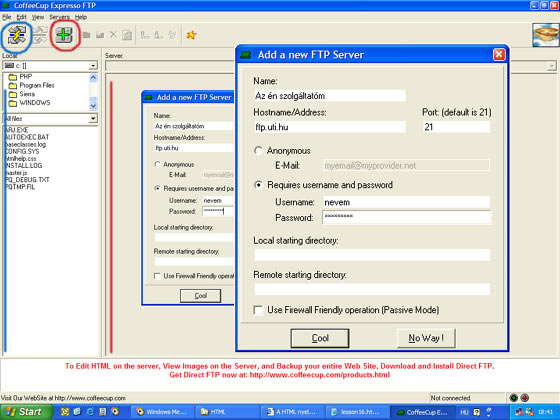The height and width of the screenshot is (420, 560).
Task: Click green title icon of large FTP dialog
Action: [x=246, y=55]
